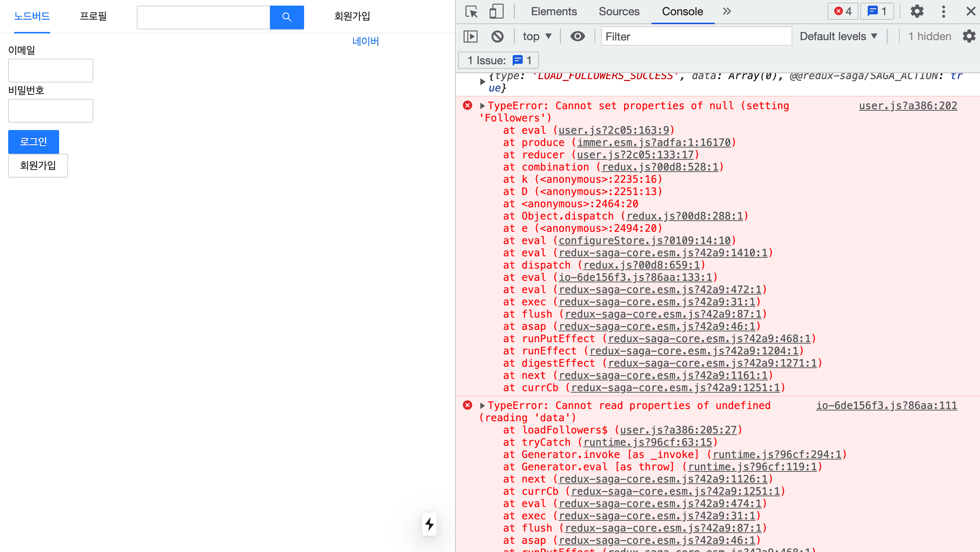Viewport: 980px width, 552px height.
Task: Open console settings gear beside hidden count
Action: click(x=968, y=36)
